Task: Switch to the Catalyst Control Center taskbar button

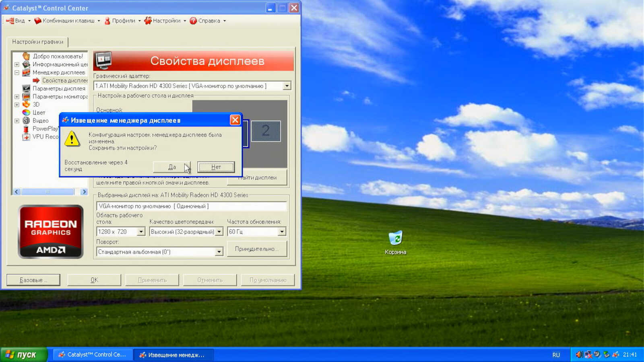Action: tap(92, 355)
